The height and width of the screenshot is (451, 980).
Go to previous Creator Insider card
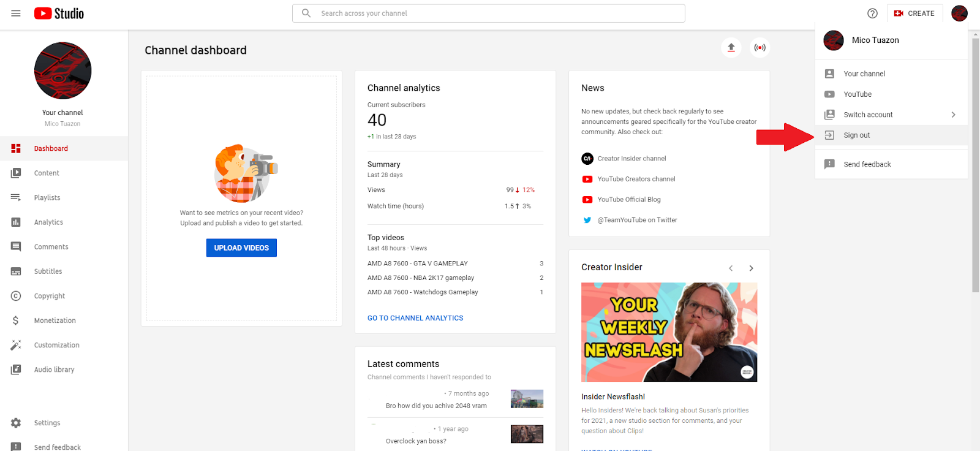pos(731,268)
